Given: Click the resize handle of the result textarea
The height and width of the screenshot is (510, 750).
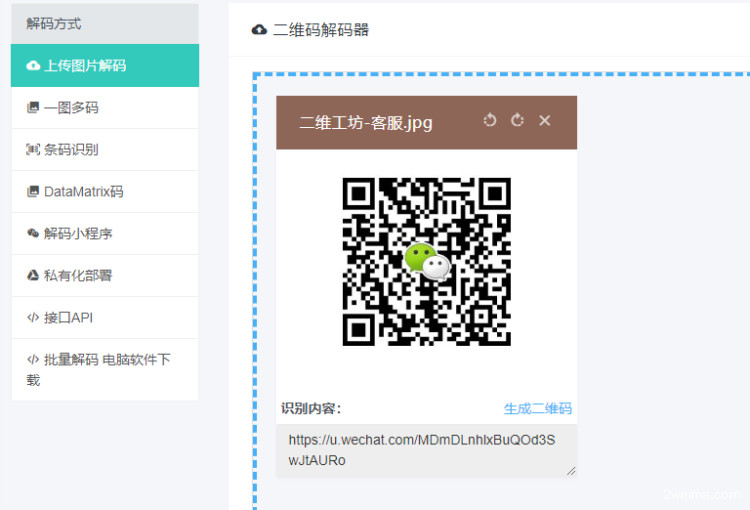Looking at the screenshot, I should coord(572,472).
